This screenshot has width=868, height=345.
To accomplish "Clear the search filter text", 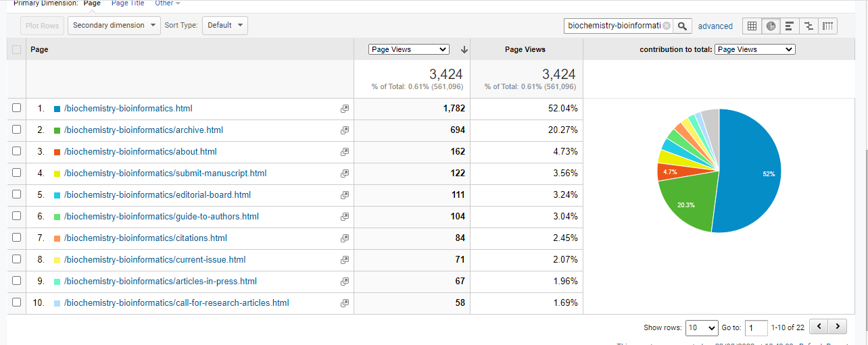I will (667, 26).
